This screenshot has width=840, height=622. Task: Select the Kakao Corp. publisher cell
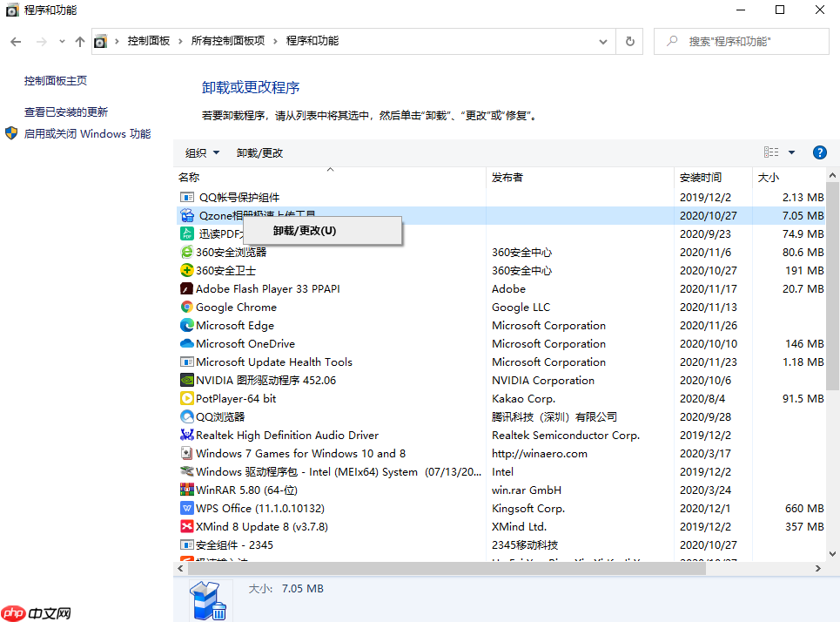pyautogui.click(x=523, y=399)
